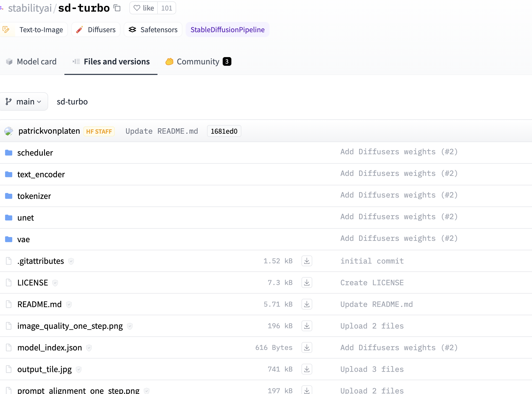Image resolution: width=532 pixels, height=394 pixels.
Task: Open the Diffusers tag
Action: 96,29
